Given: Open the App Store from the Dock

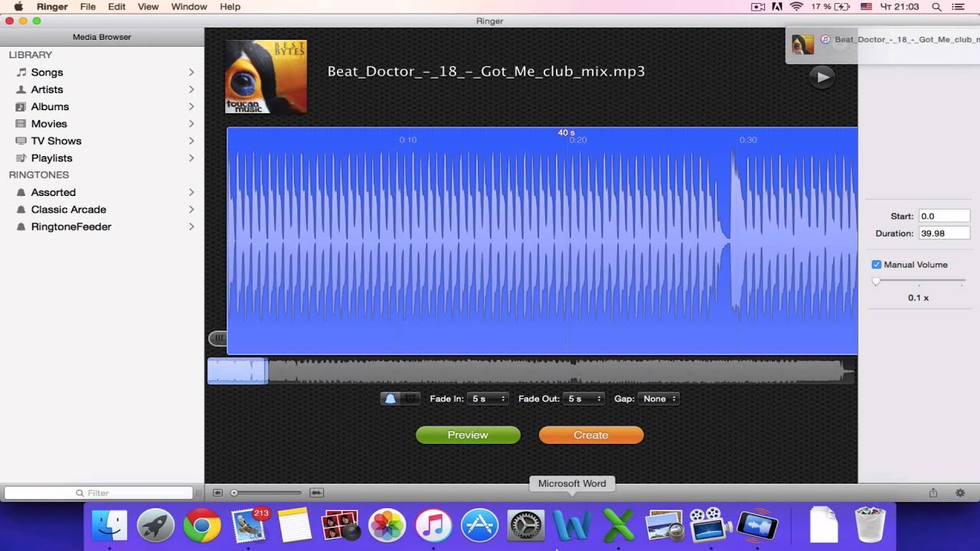Looking at the screenshot, I should point(480,526).
